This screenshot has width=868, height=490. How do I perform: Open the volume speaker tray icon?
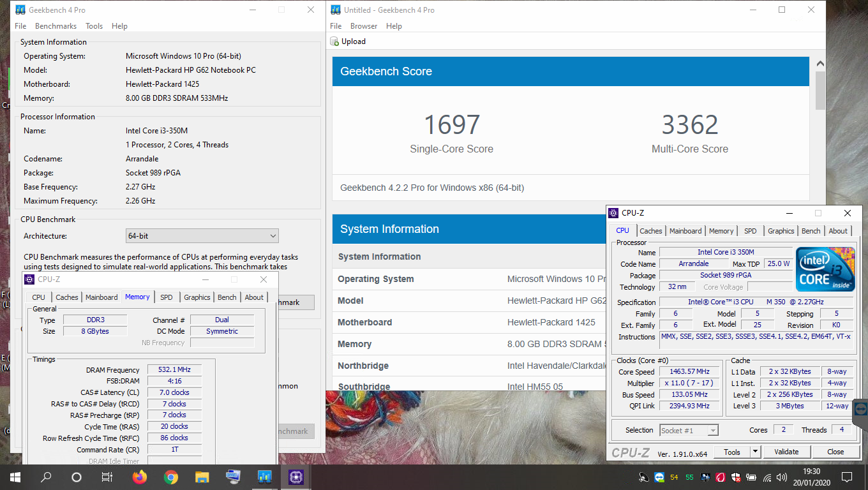[x=782, y=477]
